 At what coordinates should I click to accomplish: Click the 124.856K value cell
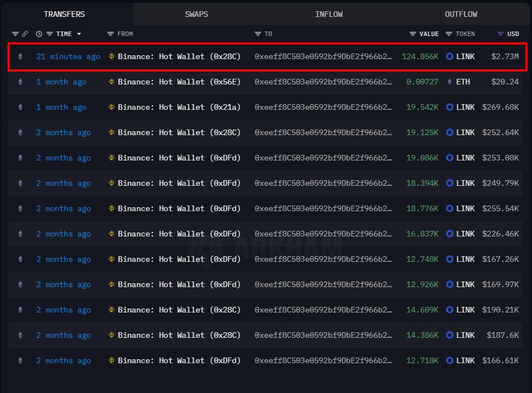tap(420, 56)
